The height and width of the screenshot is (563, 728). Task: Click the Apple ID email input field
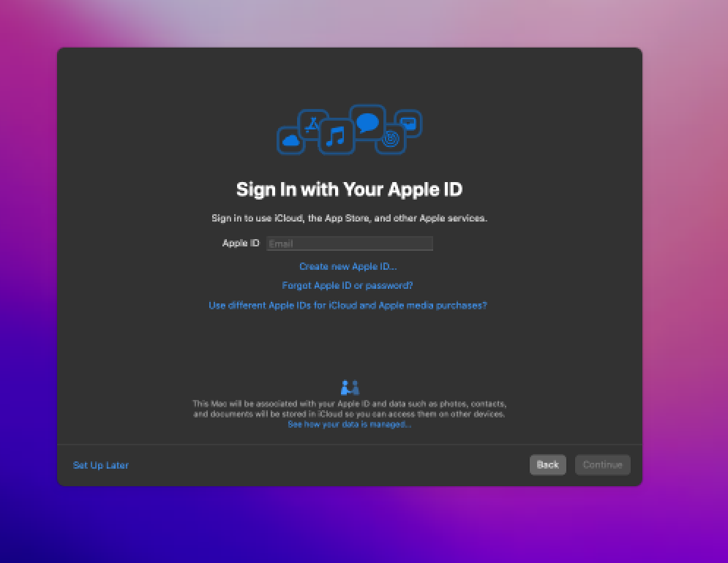tap(350, 243)
